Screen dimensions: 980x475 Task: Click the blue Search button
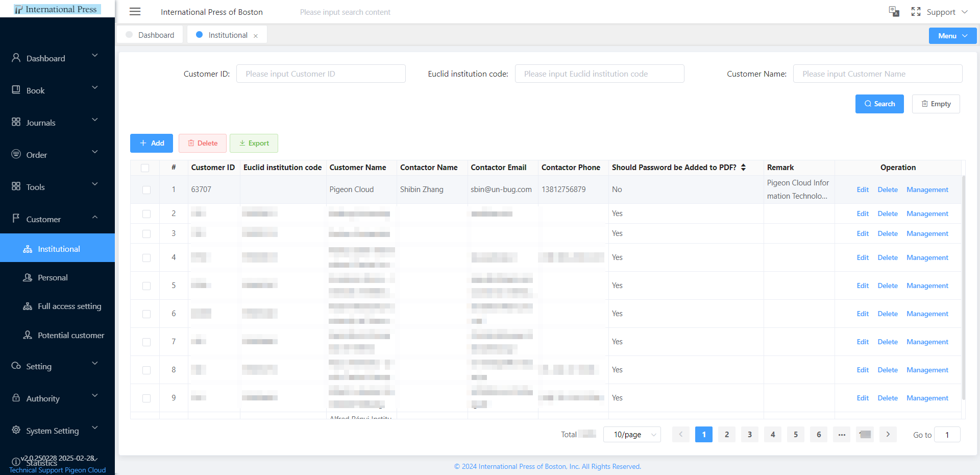click(879, 104)
